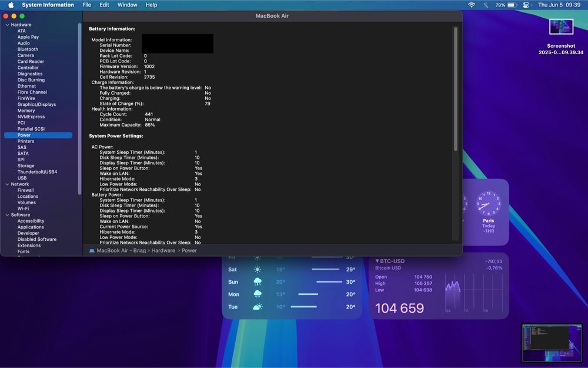Image resolution: width=588 pixels, height=368 pixels.
Task: Select Bluetooth in the sidebar
Action: pos(28,49)
